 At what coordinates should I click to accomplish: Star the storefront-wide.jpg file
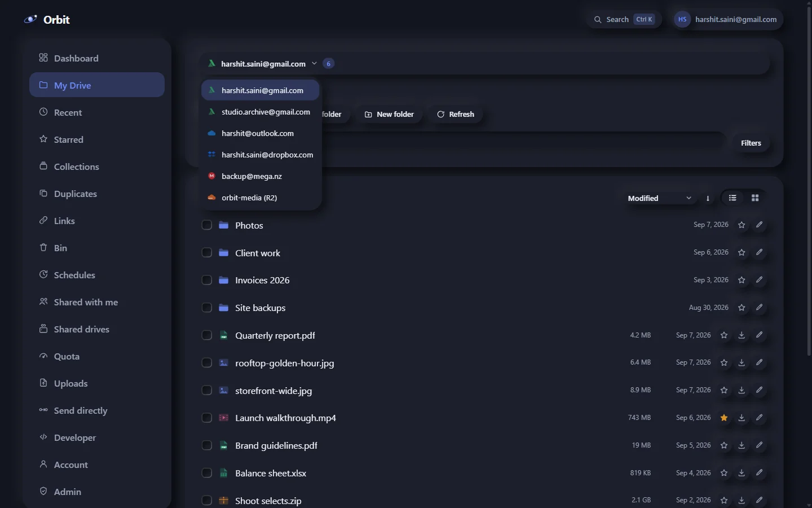pos(724,390)
